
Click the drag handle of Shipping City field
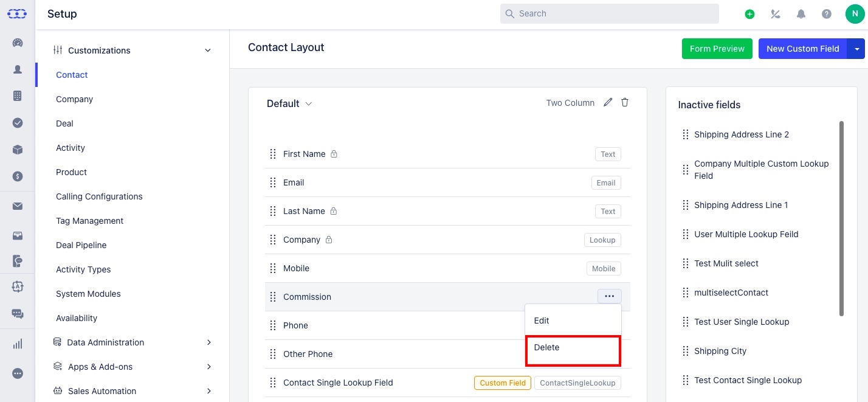point(686,351)
